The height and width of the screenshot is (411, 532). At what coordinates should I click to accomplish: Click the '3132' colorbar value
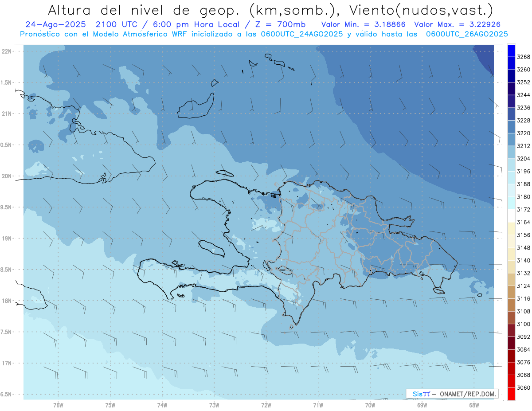click(524, 273)
